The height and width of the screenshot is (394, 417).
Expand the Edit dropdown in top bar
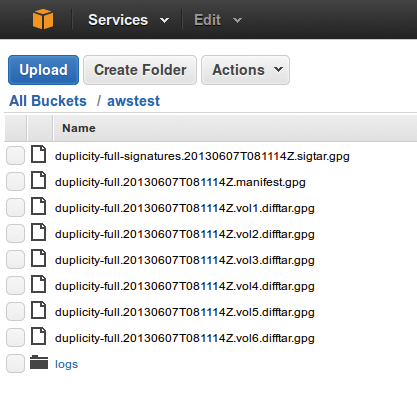[218, 20]
